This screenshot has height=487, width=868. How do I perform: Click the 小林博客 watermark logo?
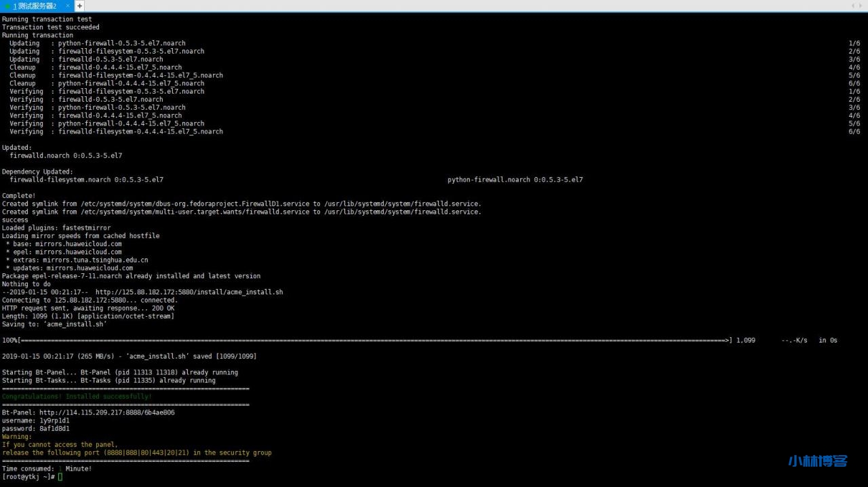(x=818, y=461)
